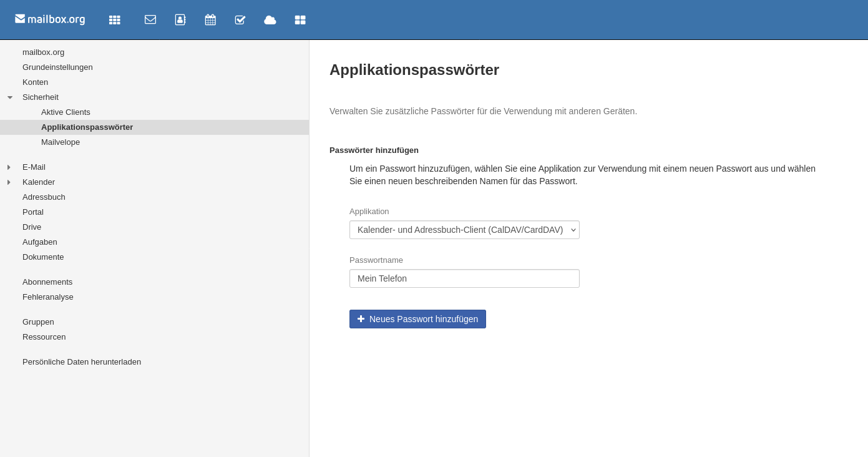Open the Address book icon
868x457 pixels.
[180, 19]
